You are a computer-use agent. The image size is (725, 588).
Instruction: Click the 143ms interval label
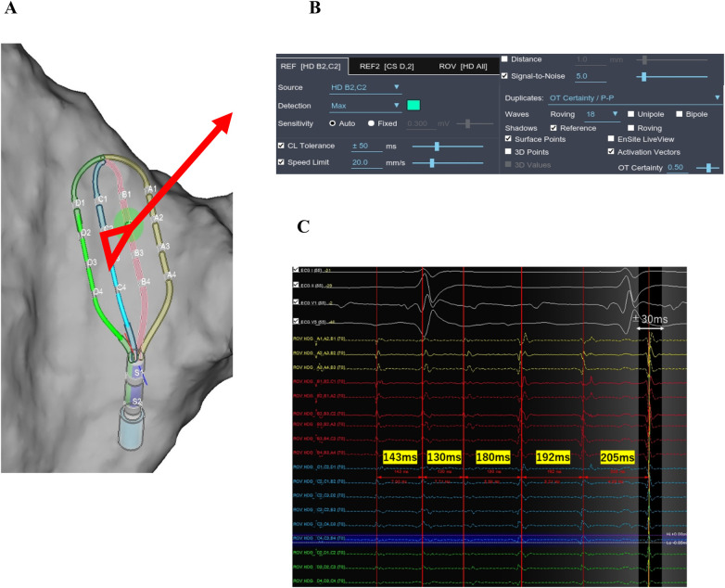click(x=400, y=457)
